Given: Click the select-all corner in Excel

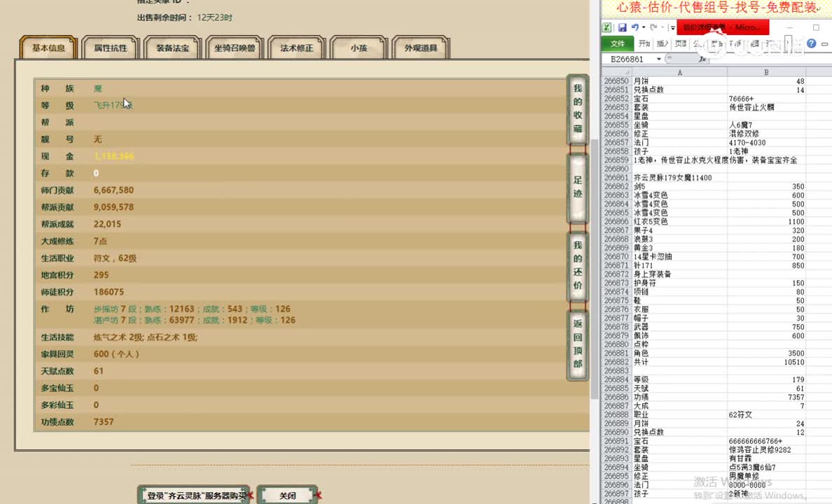Looking at the screenshot, I should 616,72.
